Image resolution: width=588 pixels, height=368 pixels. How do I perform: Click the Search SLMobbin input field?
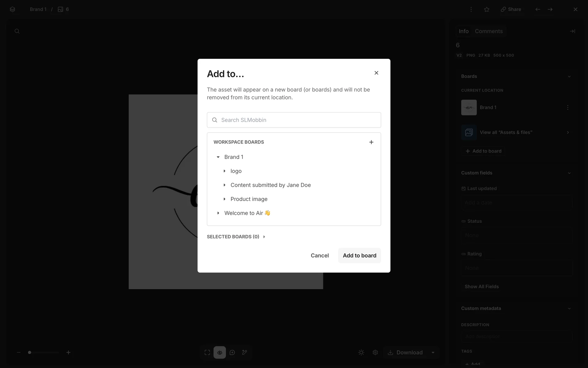tap(294, 120)
